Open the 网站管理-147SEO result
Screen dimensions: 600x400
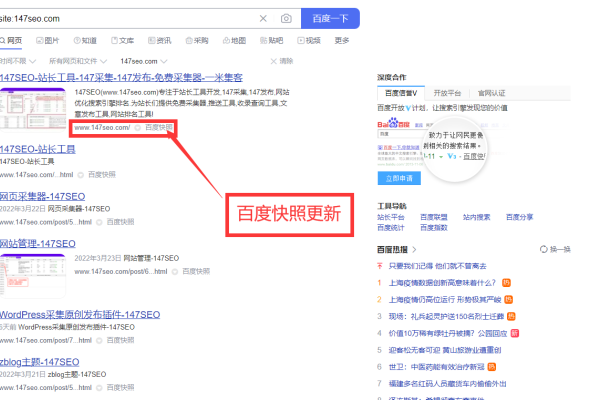(38, 243)
